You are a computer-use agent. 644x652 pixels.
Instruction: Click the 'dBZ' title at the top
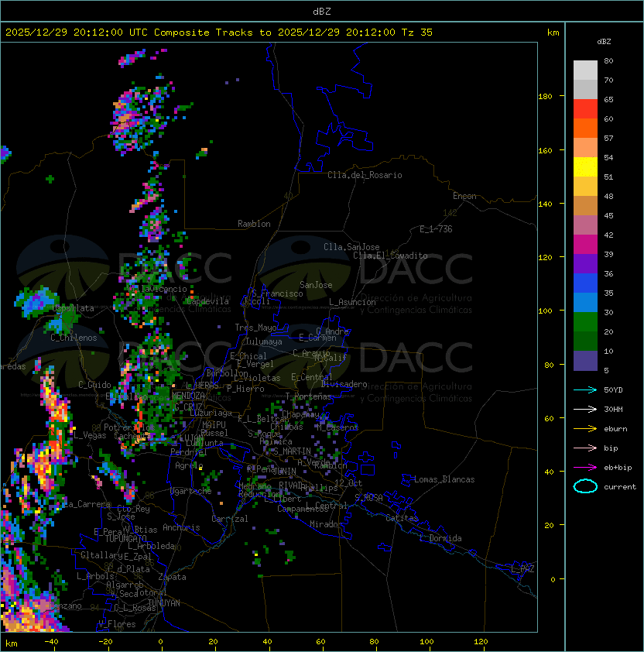click(322, 12)
